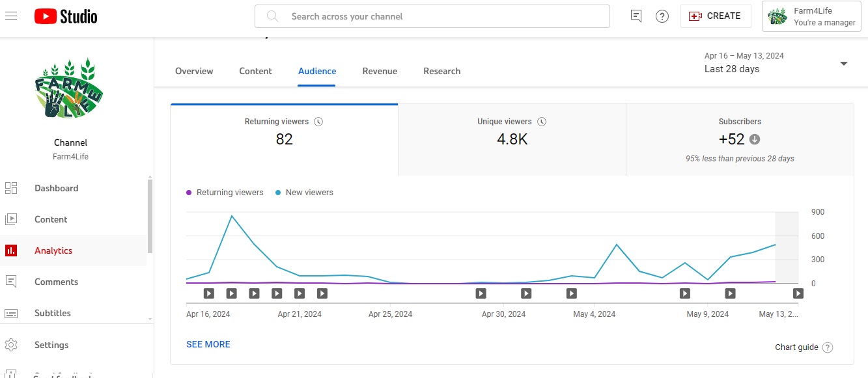
Task: Click the search across your channel field
Action: (x=432, y=16)
